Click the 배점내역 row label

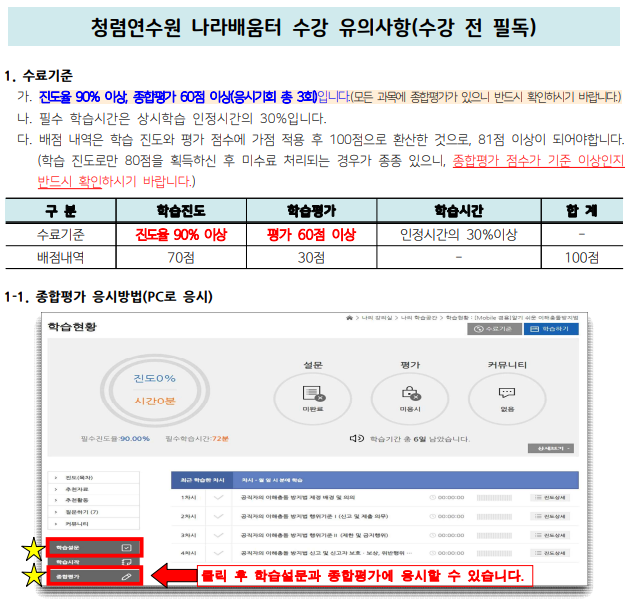click(x=60, y=257)
